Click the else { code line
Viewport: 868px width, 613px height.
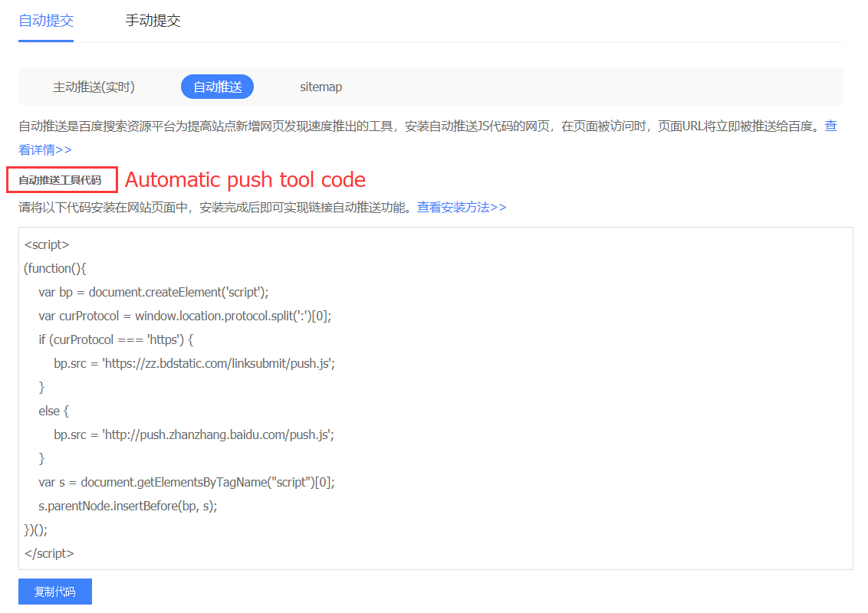[x=54, y=411]
